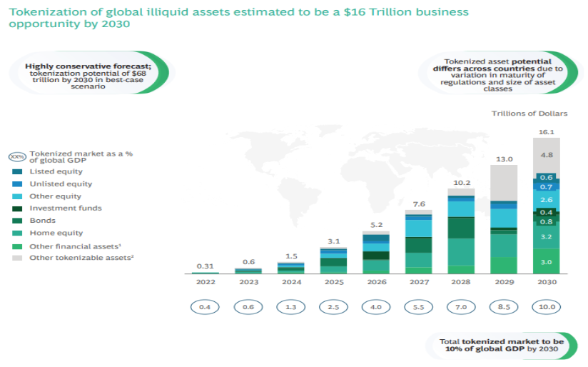Pick the Investment funds legend swatch
This screenshot has height=367, width=588.
[x=17, y=208]
